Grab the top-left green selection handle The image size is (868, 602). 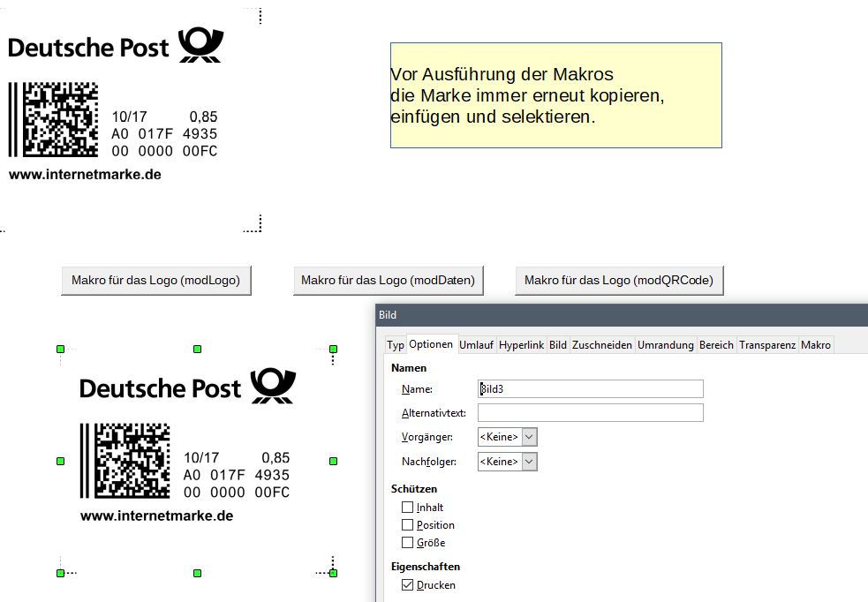click(x=60, y=350)
